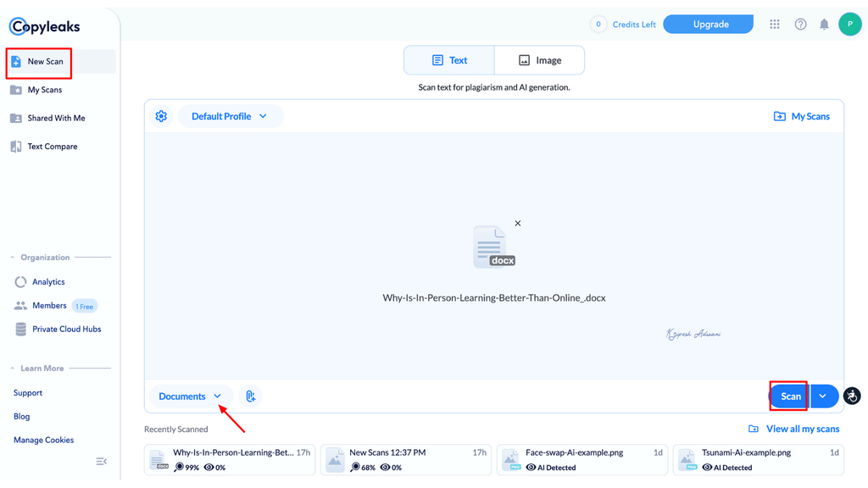Click the New Scan document icon
The image size is (868, 488).
(16, 61)
